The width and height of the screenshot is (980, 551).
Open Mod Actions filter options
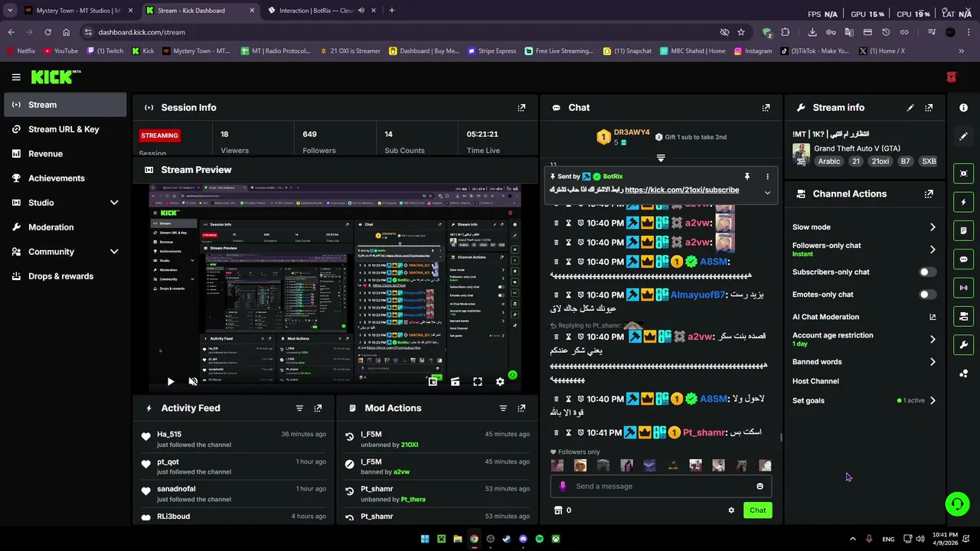(503, 409)
